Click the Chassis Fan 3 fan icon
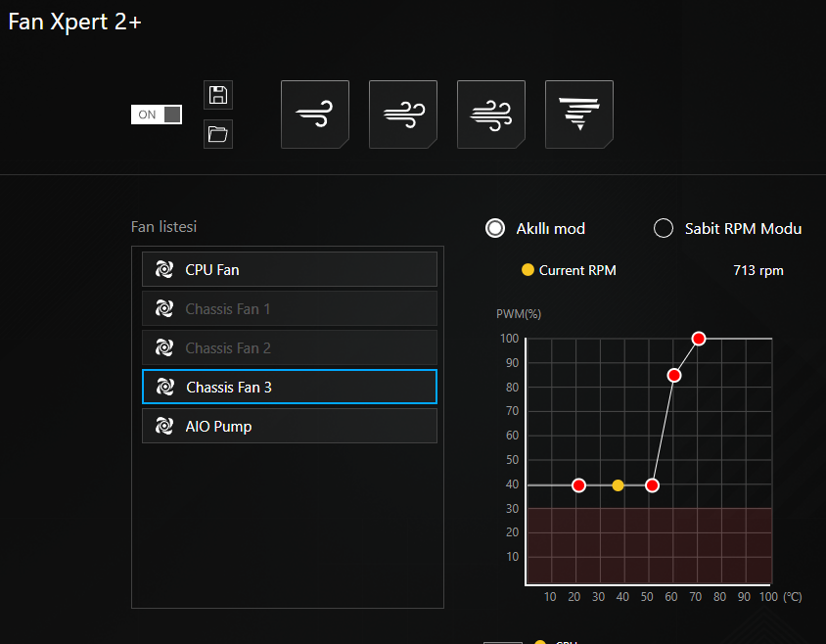This screenshot has height=644, width=826. 164,387
